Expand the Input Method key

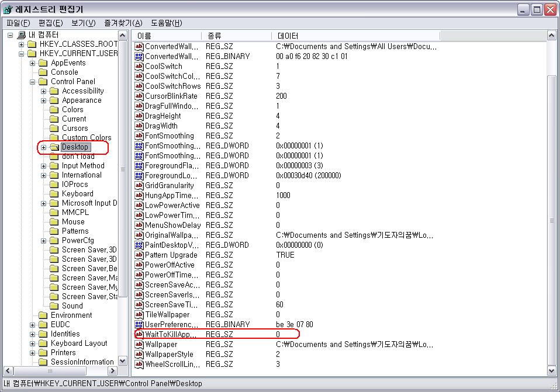tap(44, 166)
